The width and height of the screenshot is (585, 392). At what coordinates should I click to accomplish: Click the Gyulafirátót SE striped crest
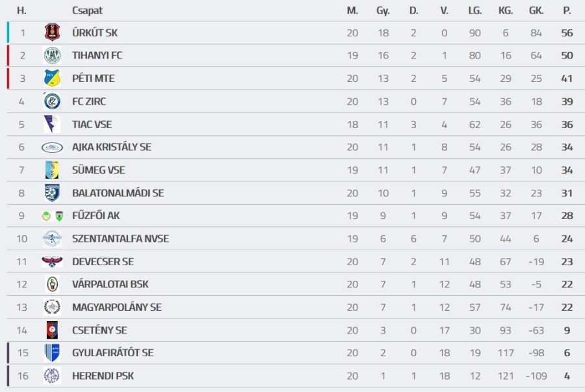(x=52, y=353)
